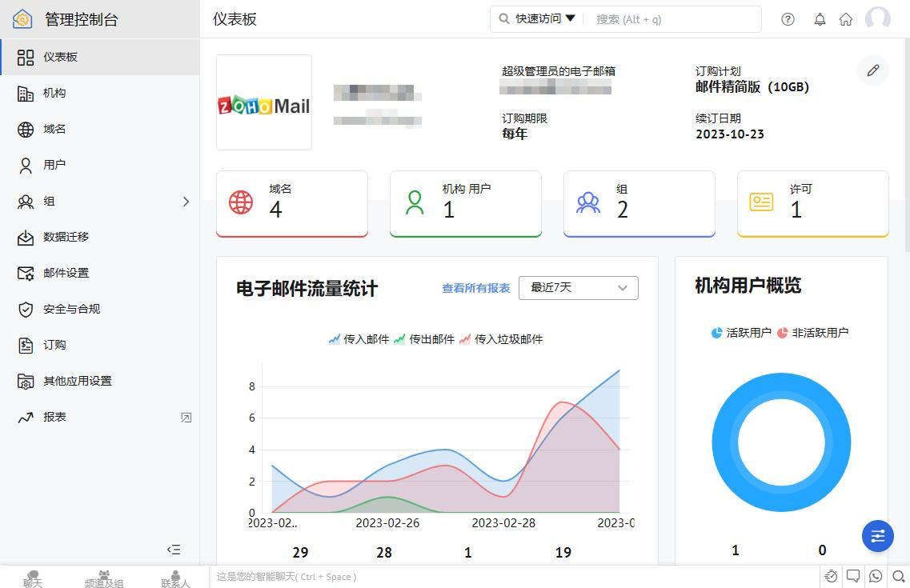Click 活跃用户 legend color marker
Image resolution: width=910 pixels, height=588 pixels.
(x=716, y=333)
